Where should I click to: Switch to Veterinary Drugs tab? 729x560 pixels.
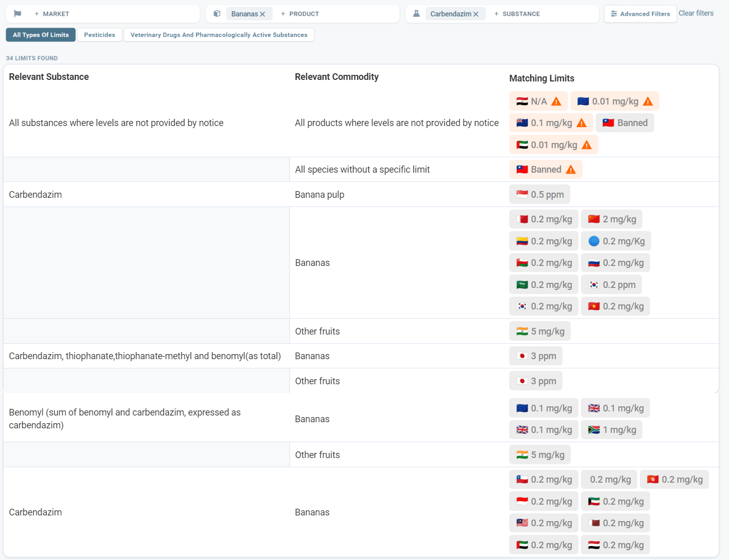pos(219,35)
